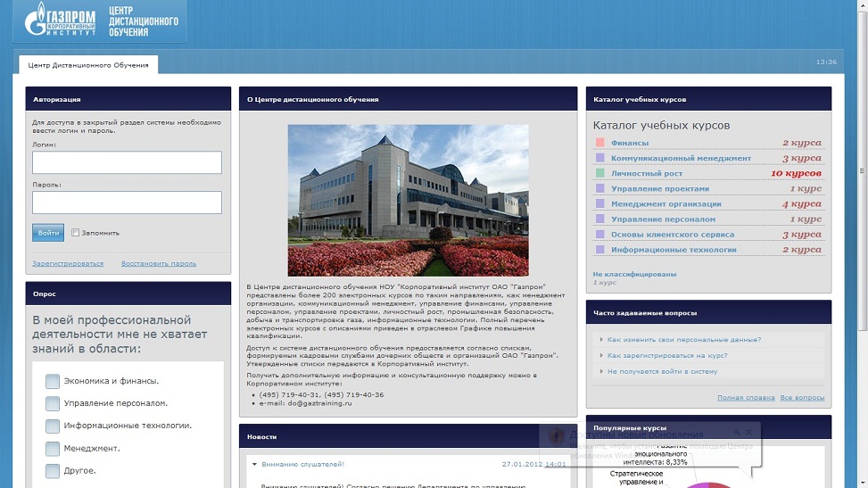
Task: Close the Windows update notification popup
Action: click(x=749, y=432)
